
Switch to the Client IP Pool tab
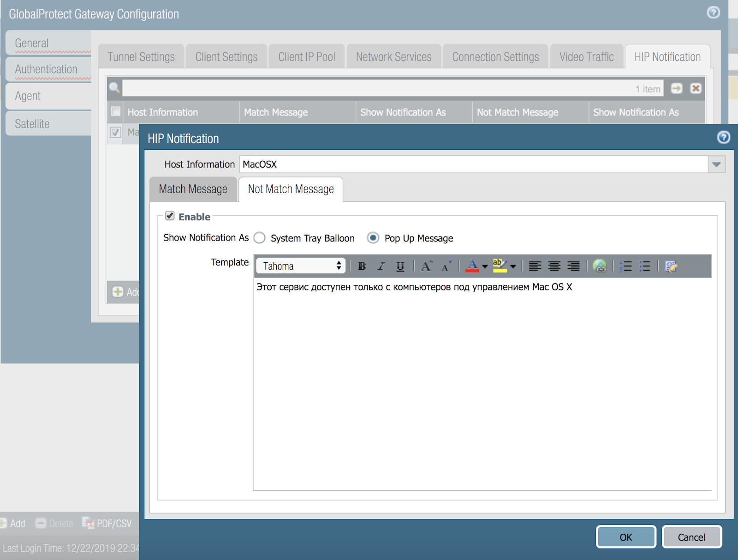[x=307, y=57]
